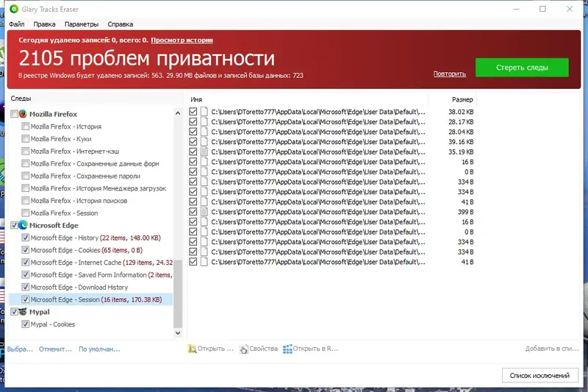Screen dimensions: 588x392
Task: Click the 35.19 KB size cell
Action: coord(461,152)
